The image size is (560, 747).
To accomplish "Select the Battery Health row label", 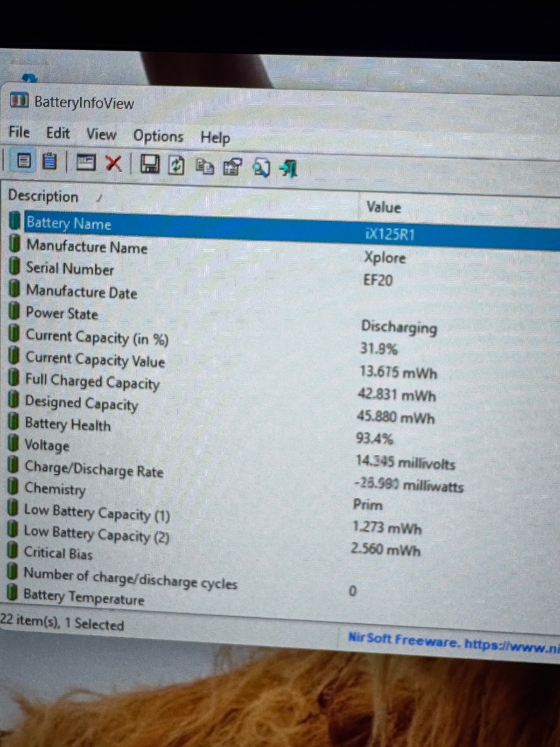I will [68, 424].
